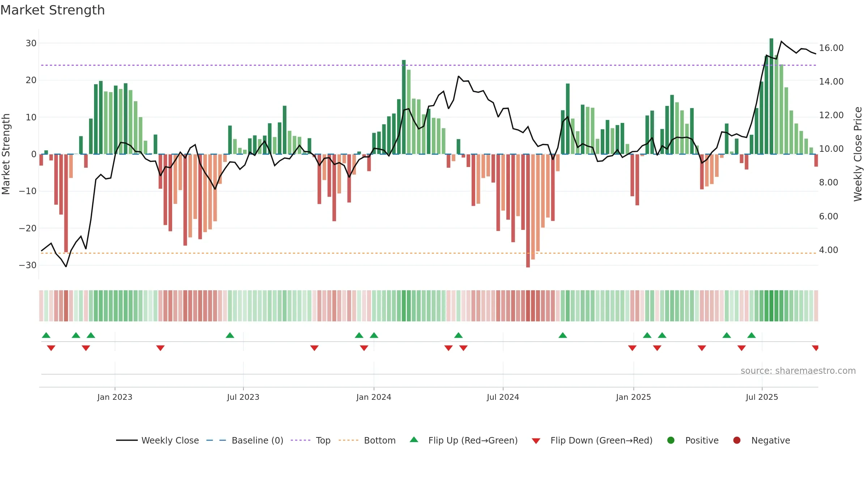The height and width of the screenshot is (488, 868).
Task: Toggle the Top legend entry
Action: point(310,440)
